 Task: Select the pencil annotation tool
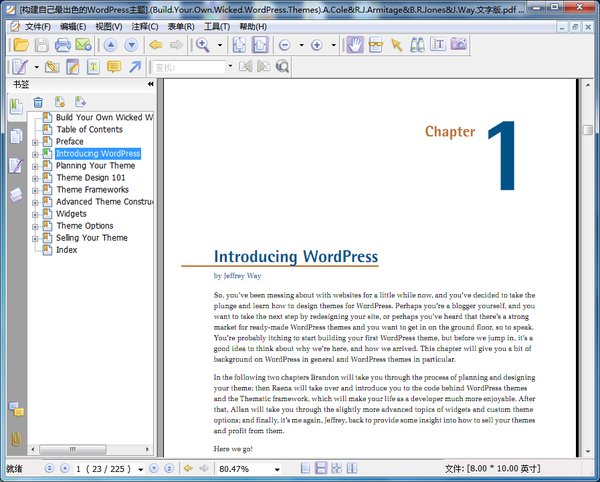(x=19, y=67)
